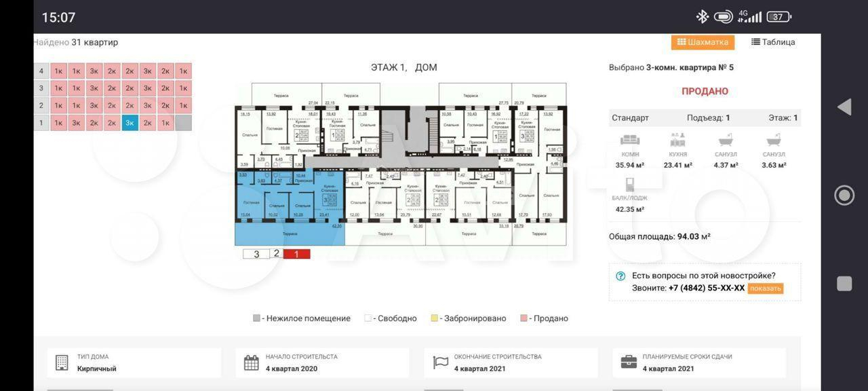Click the 42.35 м² balcony area value

pos(630,210)
